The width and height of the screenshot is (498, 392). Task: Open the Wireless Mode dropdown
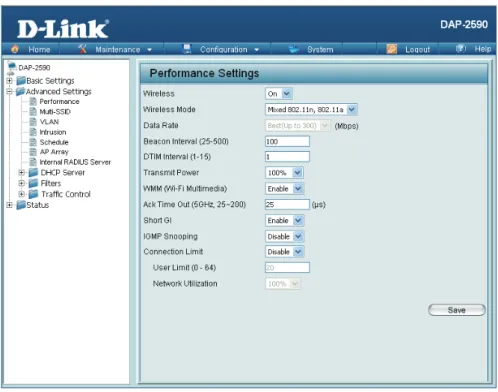[x=311, y=109]
